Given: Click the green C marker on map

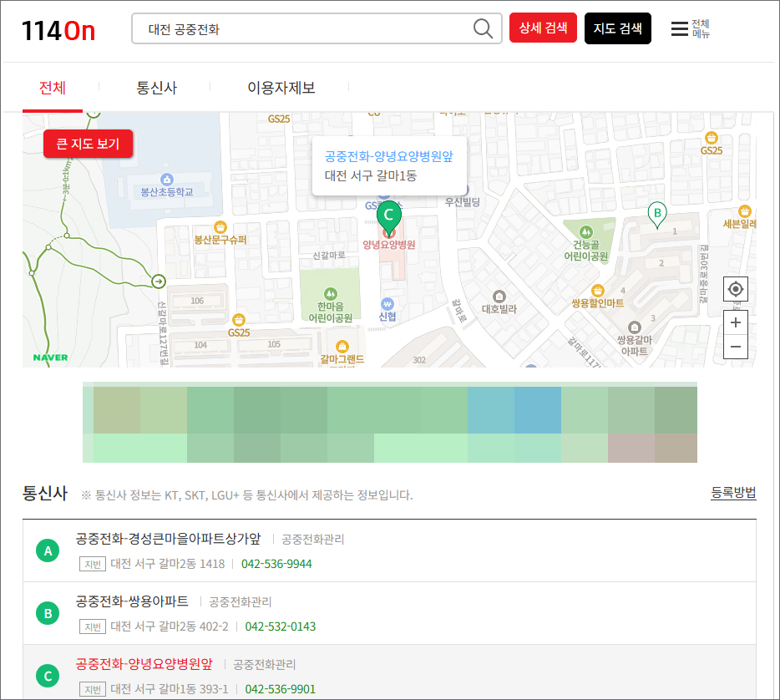Looking at the screenshot, I should (388, 215).
